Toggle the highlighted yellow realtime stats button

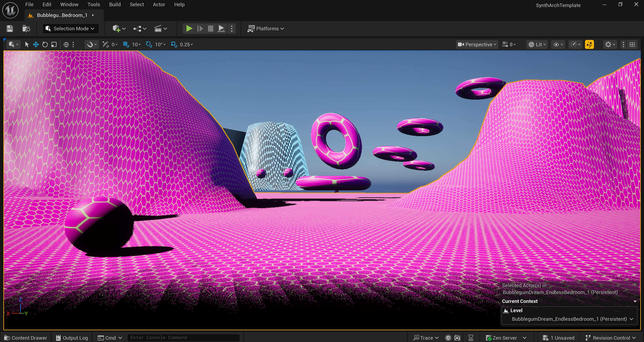pos(589,44)
